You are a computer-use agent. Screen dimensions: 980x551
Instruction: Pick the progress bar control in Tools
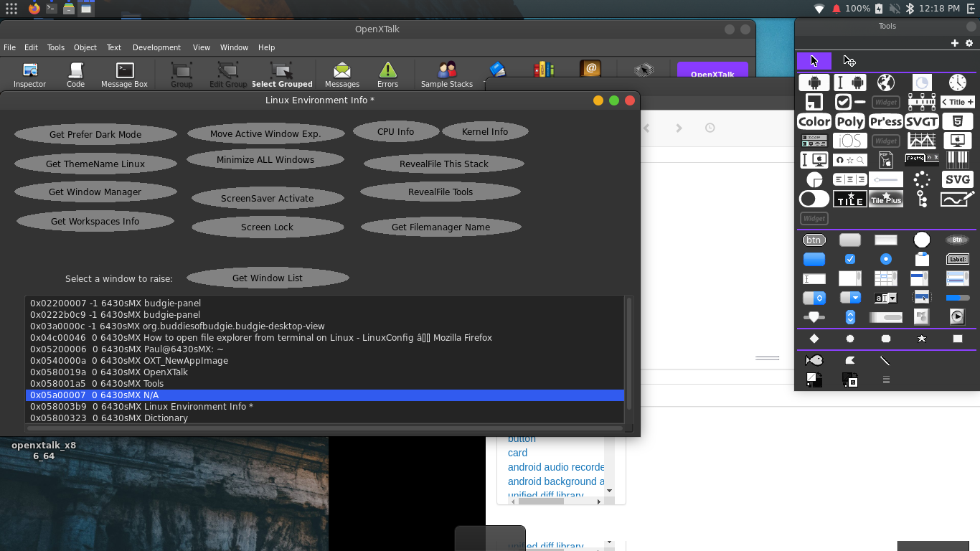[x=957, y=298]
